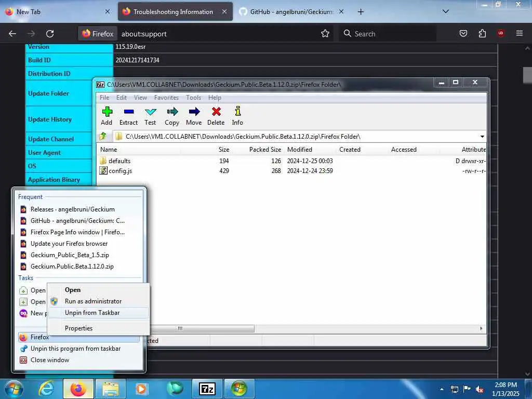The height and width of the screenshot is (399, 532).
Task: Click the Add button in 7-Zip toolbar
Action: pos(107,116)
